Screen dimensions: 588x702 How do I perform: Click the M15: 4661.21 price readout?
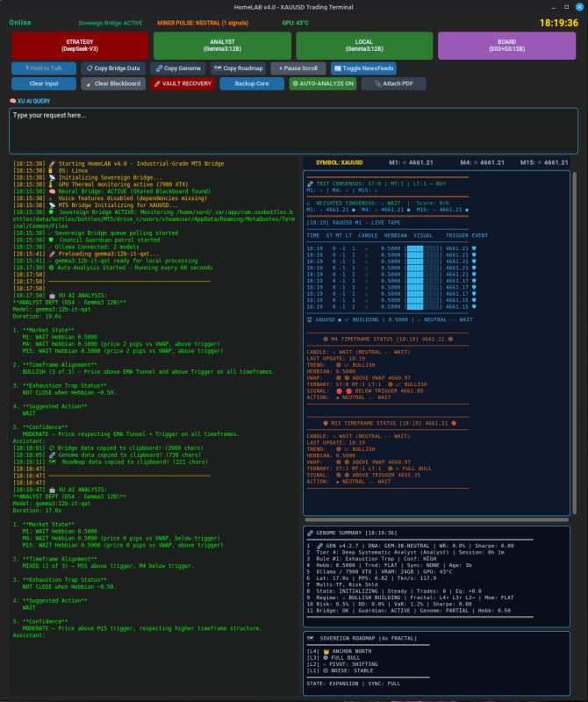tap(543, 162)
